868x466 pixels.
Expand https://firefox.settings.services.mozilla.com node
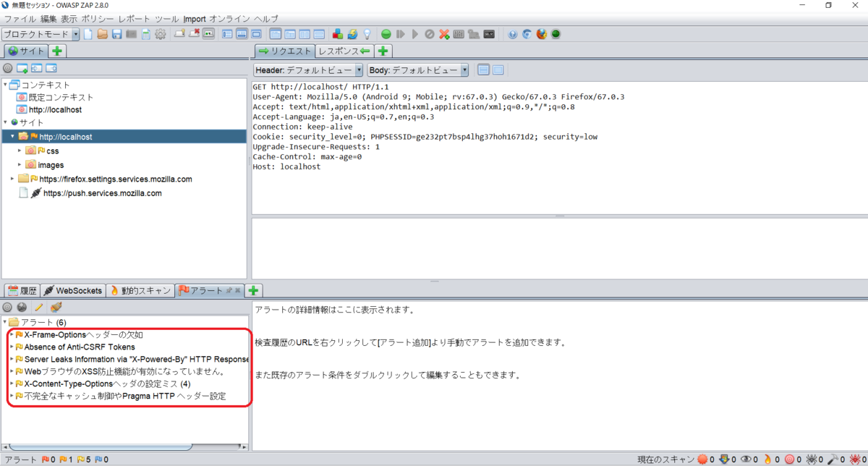[12, 179]
